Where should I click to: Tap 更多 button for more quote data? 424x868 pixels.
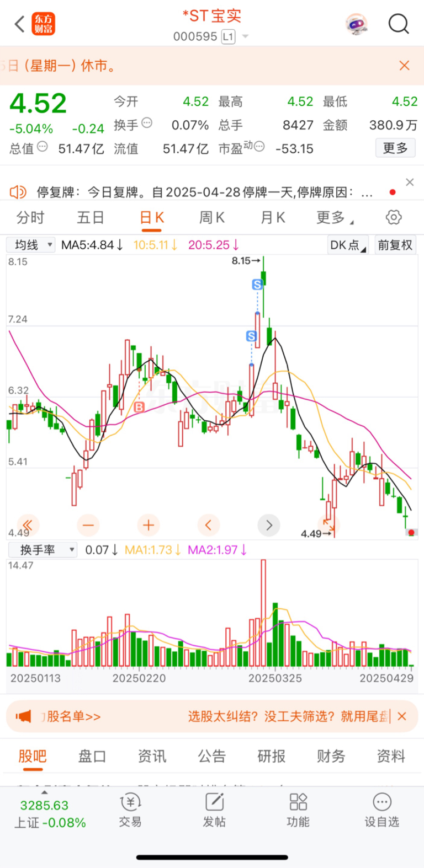[x=395, y=148]
